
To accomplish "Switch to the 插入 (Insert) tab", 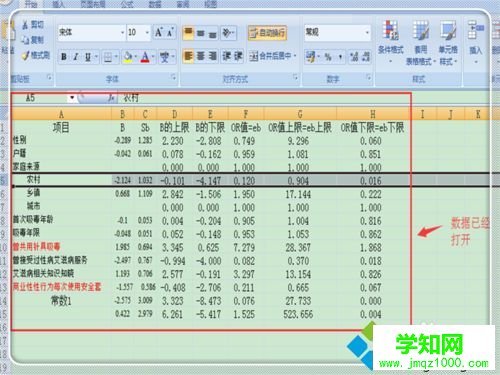I will 59,4.
